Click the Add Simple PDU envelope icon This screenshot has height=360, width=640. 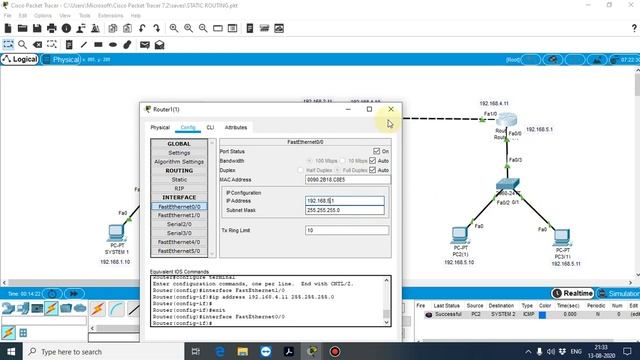click(x=144, y=44)
